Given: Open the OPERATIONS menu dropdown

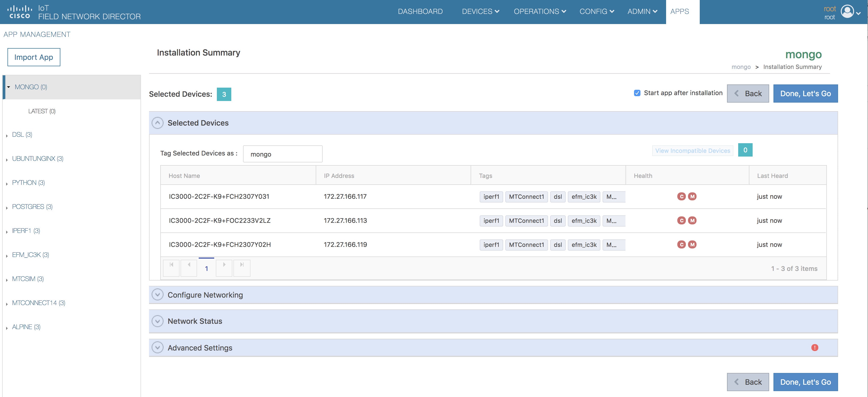Looking at the screenshot, I should (540, 11).
